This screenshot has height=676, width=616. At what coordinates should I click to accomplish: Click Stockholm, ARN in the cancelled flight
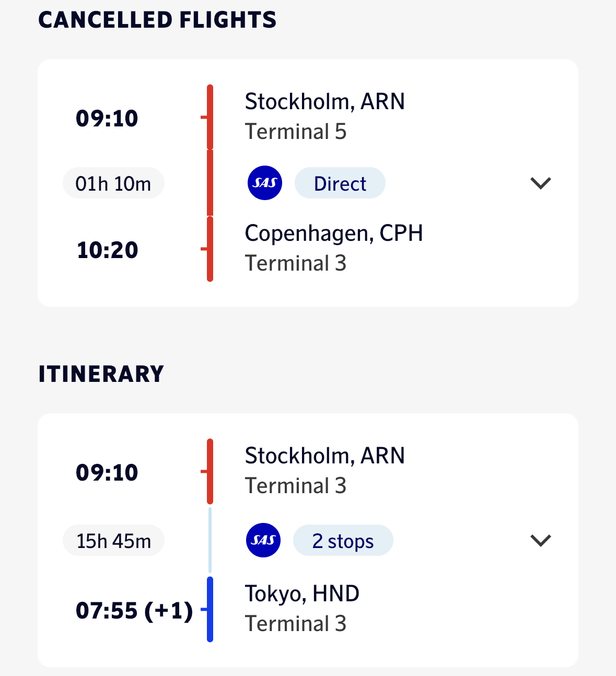pos(324,101)
